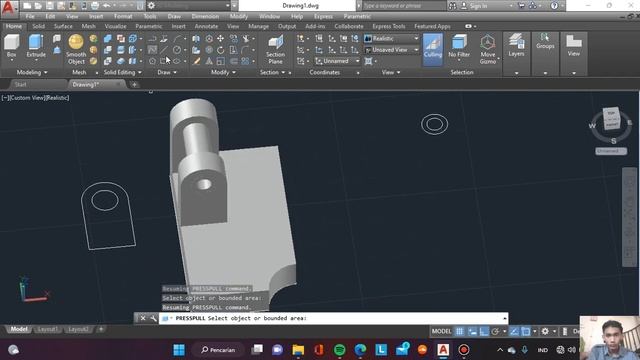Screen dimensions: 640x360
Task: Switch to the Visualize ribbon tab
Action: (x=116, y=26)
